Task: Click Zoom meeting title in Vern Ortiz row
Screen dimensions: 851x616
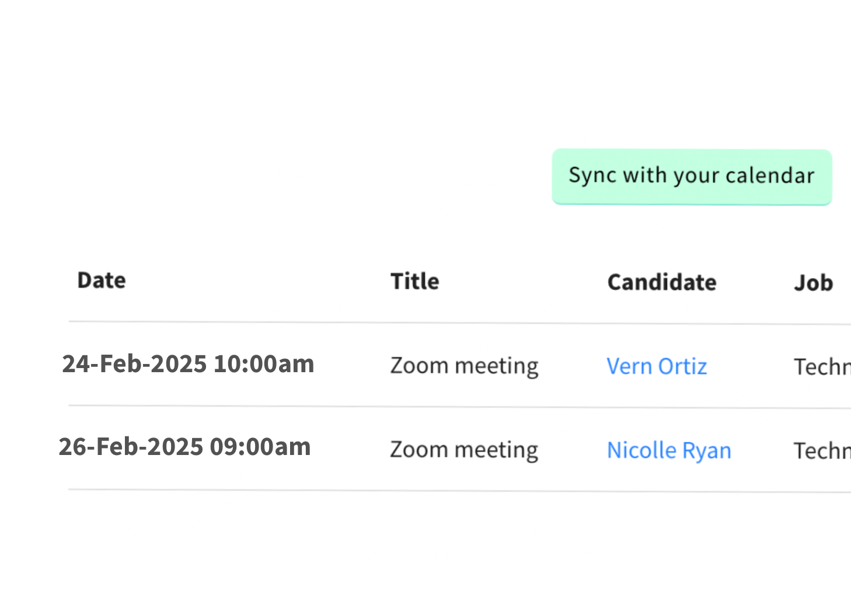Action: pos(464,366)
